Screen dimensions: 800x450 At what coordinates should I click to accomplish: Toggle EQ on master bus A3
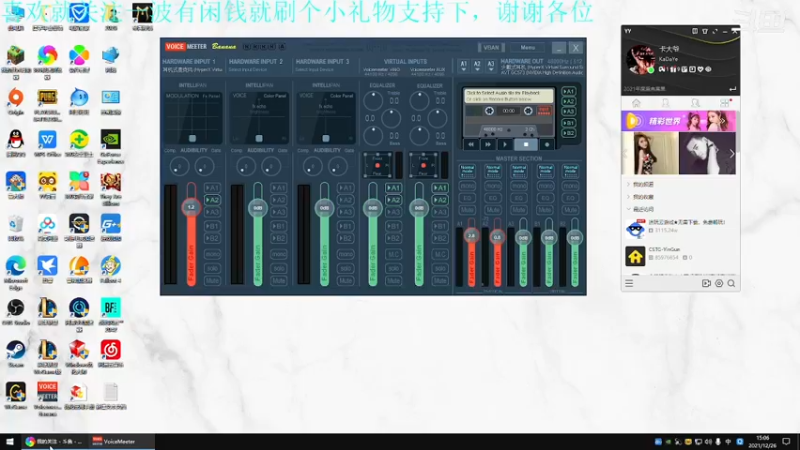click(x=519, y=198)
